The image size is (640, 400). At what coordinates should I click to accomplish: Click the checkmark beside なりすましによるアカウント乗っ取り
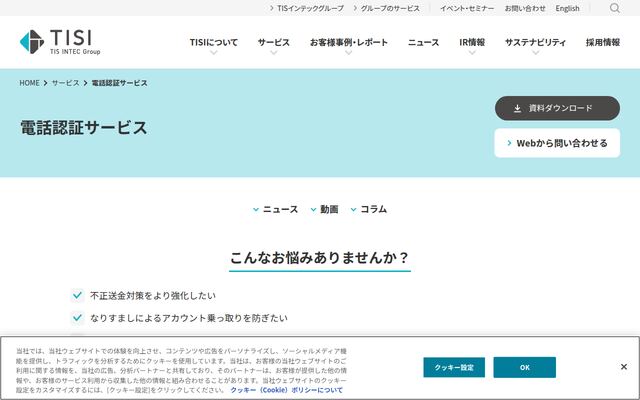point(77,318)
